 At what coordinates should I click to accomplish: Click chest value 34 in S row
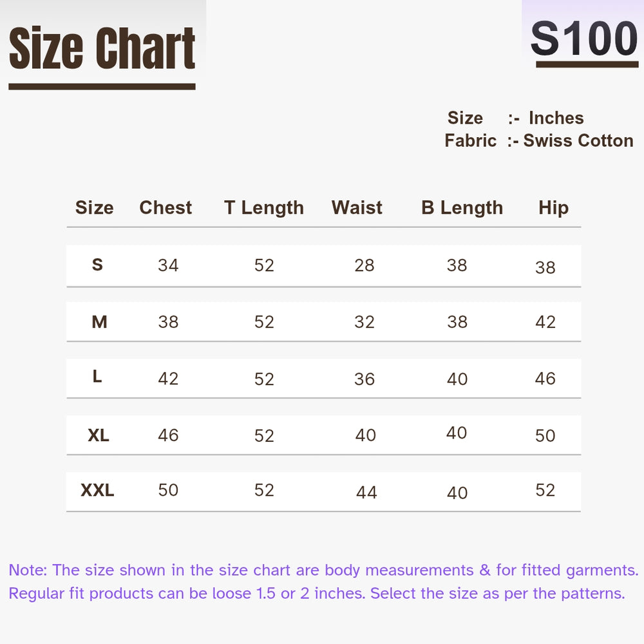click(x=168, y=265)
